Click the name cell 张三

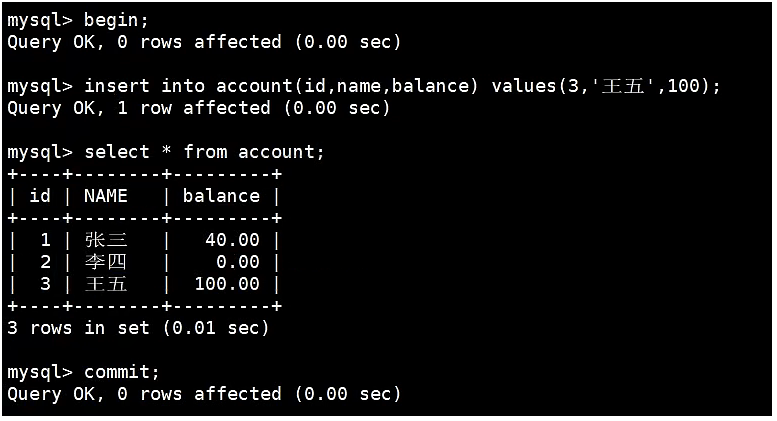106,240
